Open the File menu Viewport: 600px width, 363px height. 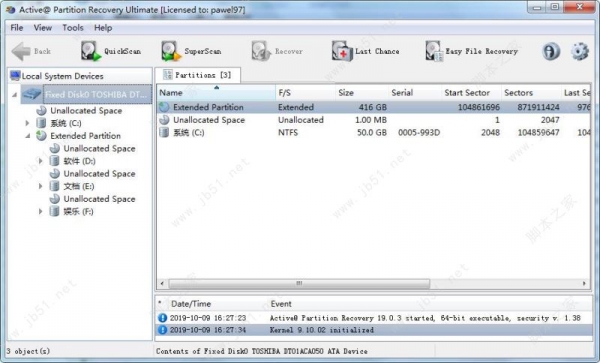click(16, 28)
